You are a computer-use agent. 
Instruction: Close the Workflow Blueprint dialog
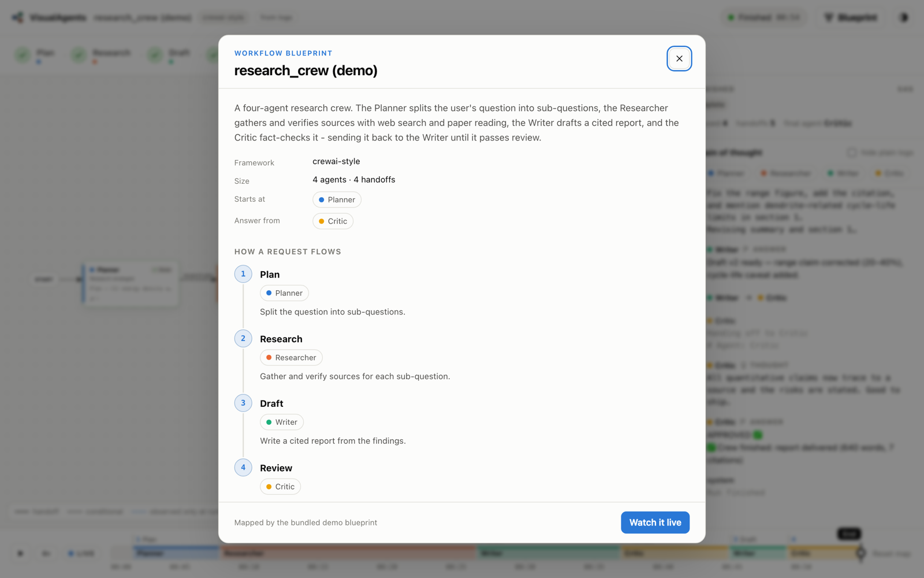[679, 58]
